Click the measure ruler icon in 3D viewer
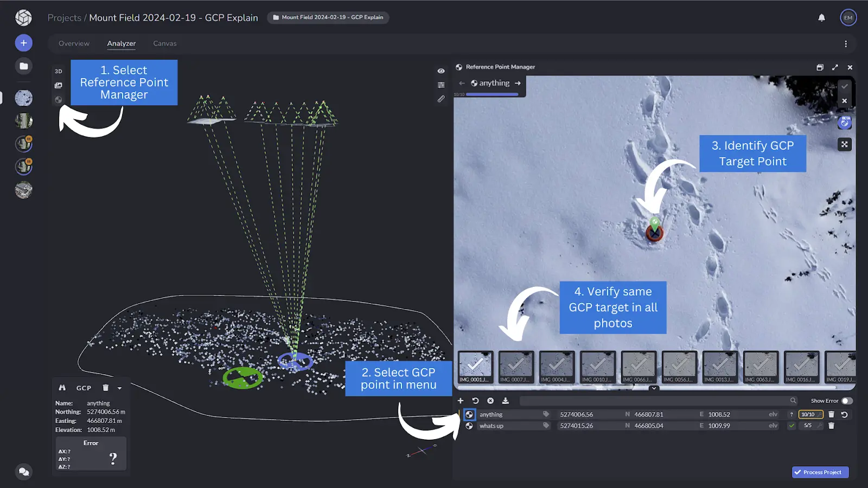This screenshot has height=488, width=868. click(441, 99)
